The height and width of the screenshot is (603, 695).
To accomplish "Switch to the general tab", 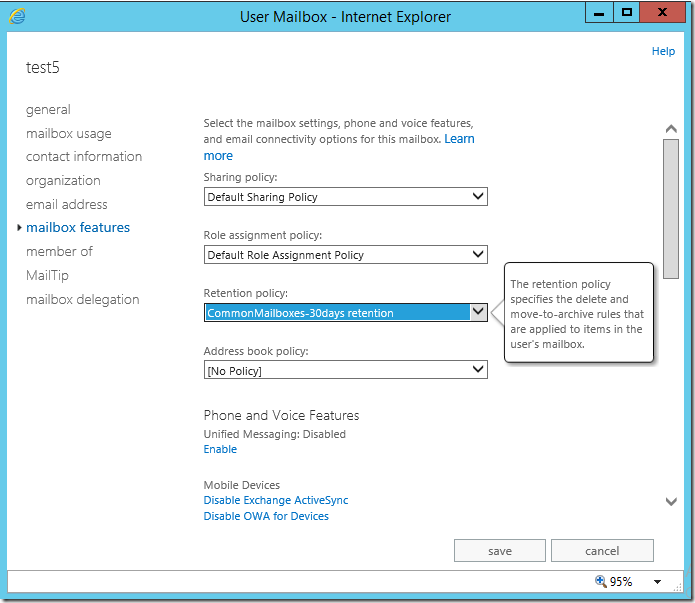I will click(x=48, y=110).
